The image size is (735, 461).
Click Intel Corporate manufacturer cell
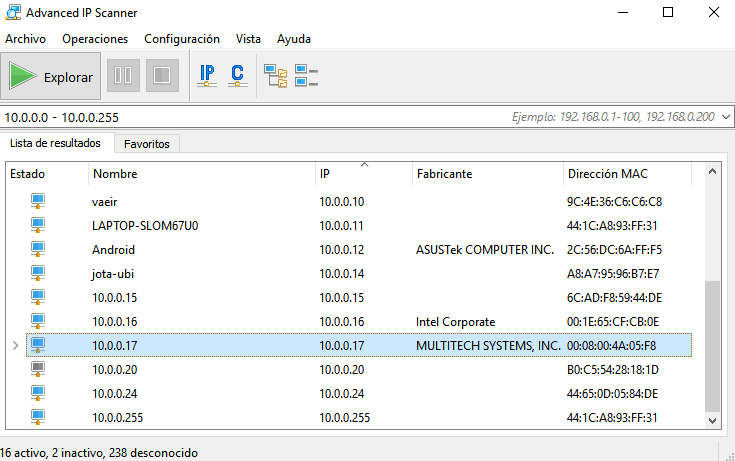pyautogui.click(x=456, y=322)
